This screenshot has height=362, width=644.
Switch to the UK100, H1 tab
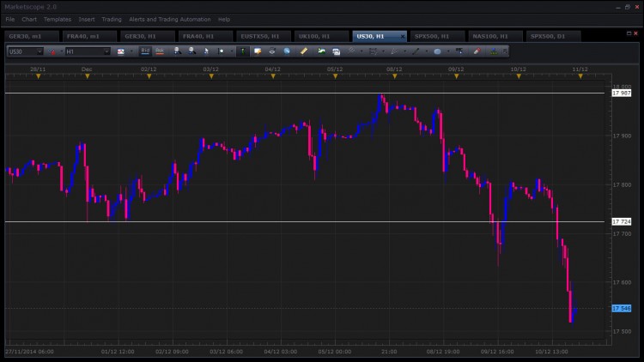pos(321,36)
